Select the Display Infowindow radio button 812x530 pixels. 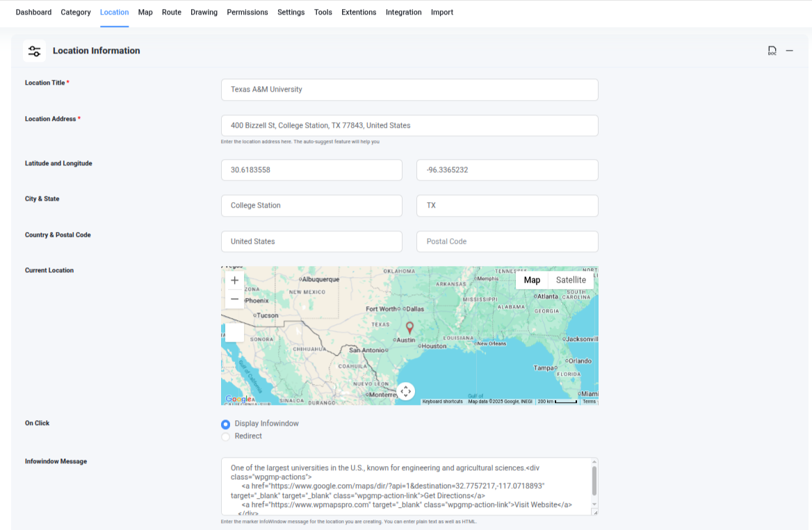[225, 424]
